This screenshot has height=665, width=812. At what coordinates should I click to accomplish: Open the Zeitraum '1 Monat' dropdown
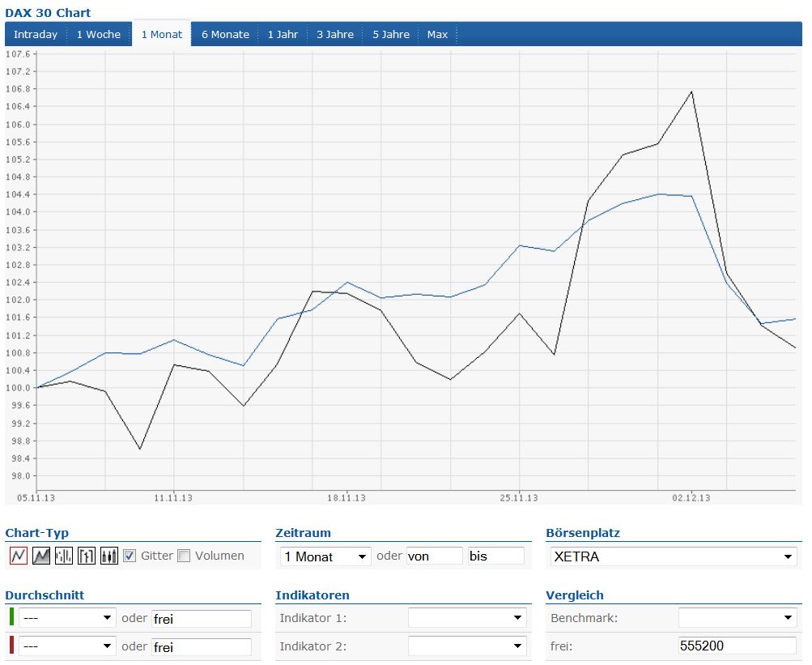tap(325, 556)
